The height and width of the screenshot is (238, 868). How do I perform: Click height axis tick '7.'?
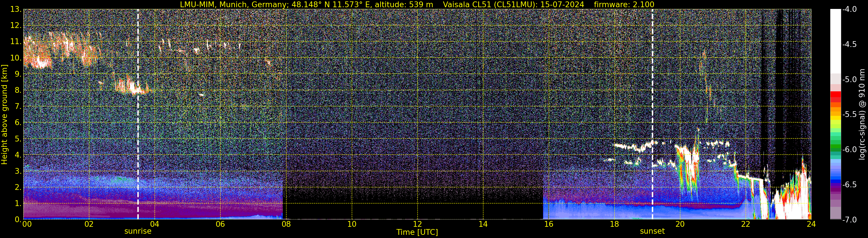(x=18, y=107)
